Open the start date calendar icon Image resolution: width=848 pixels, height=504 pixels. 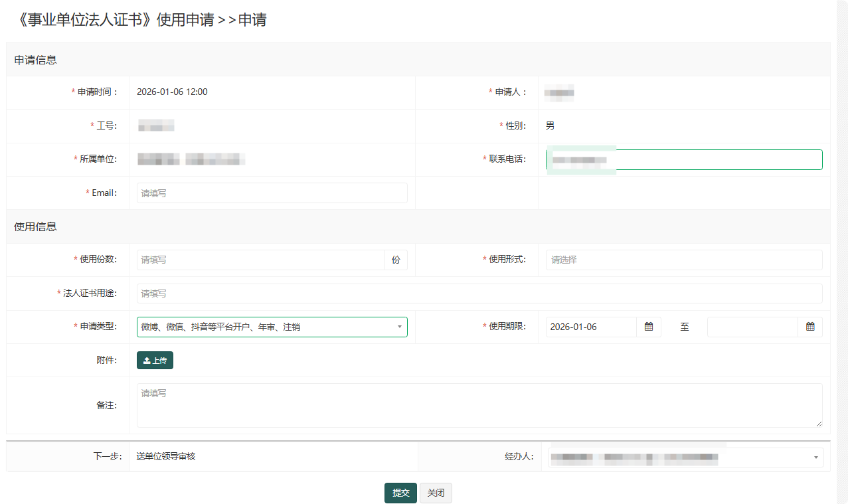coord(649,327)
